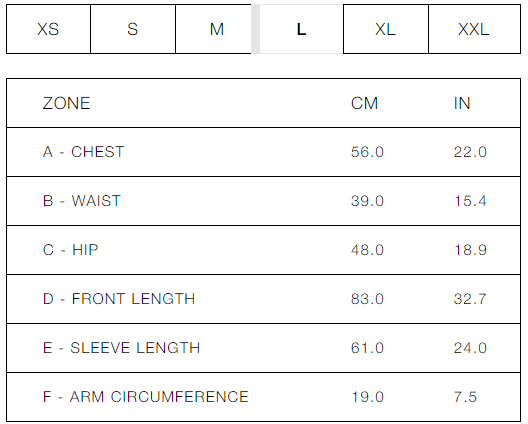Select the D - FRONT LENGTH row
Viewport: 528px width, 424px height.
[x=263, y=299]
